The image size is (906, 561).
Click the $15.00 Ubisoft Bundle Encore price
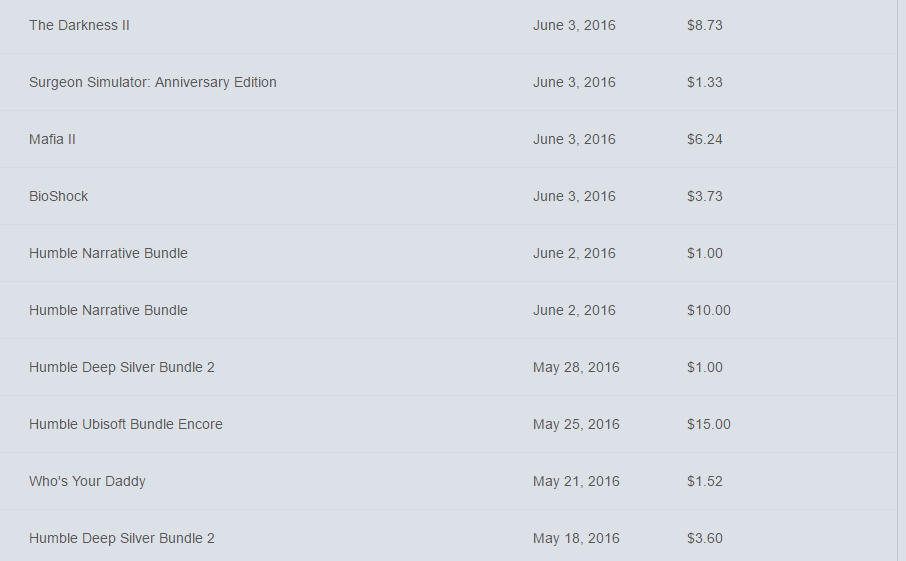(x=708, y=424)
